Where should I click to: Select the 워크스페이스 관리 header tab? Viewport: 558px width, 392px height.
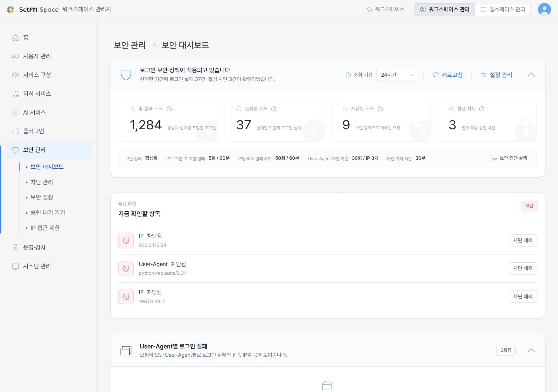click(445, 9)
